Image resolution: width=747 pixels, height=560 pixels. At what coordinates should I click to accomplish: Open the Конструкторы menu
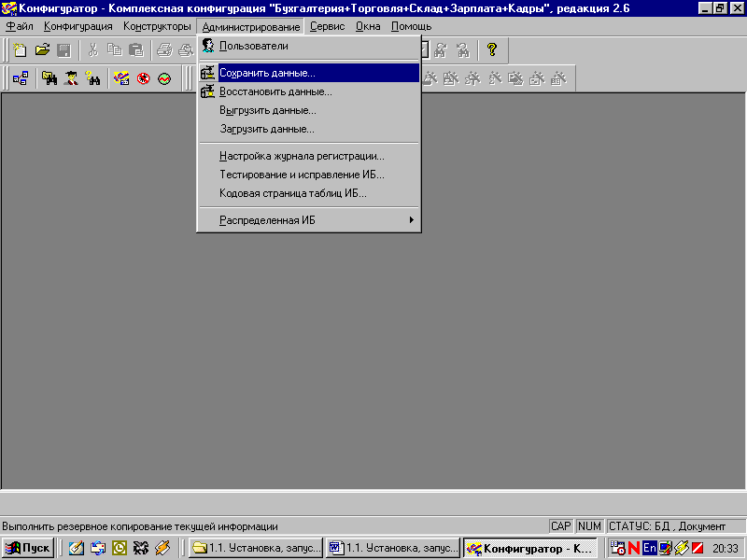point(157,27)
